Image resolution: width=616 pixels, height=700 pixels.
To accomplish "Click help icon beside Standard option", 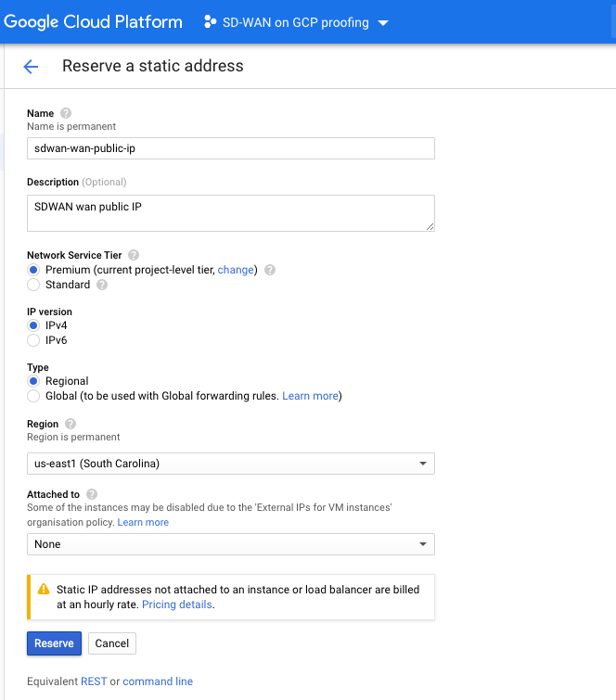I will (102, 285).
